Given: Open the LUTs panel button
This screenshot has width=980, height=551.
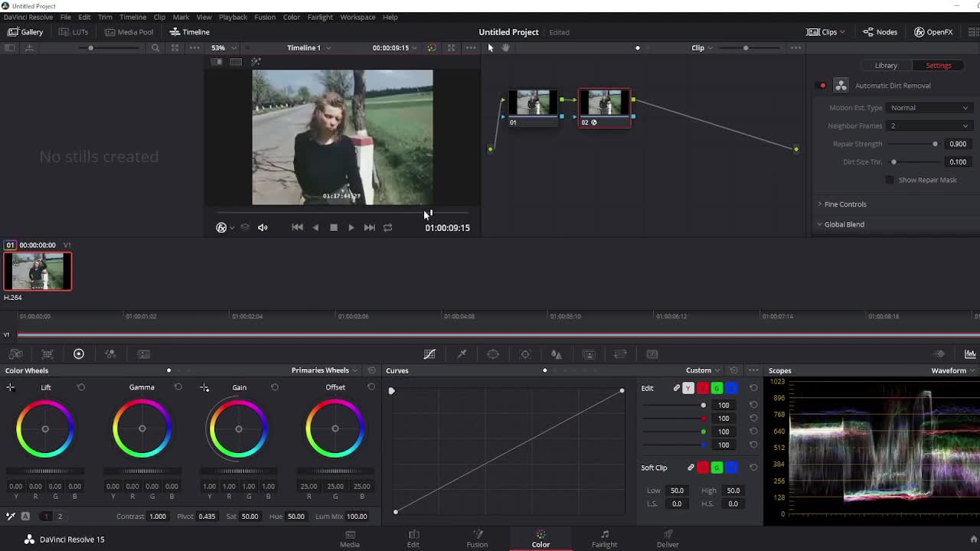Looking at the screenshot, I should [73, 32].
